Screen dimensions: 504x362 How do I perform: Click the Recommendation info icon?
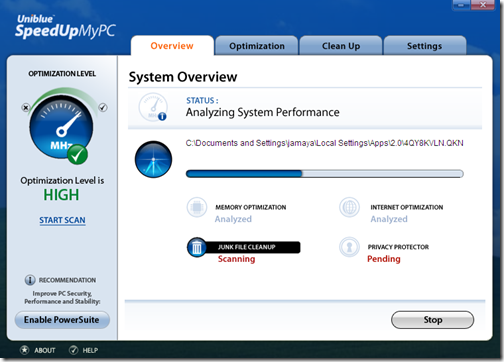(x=30, y=280)
